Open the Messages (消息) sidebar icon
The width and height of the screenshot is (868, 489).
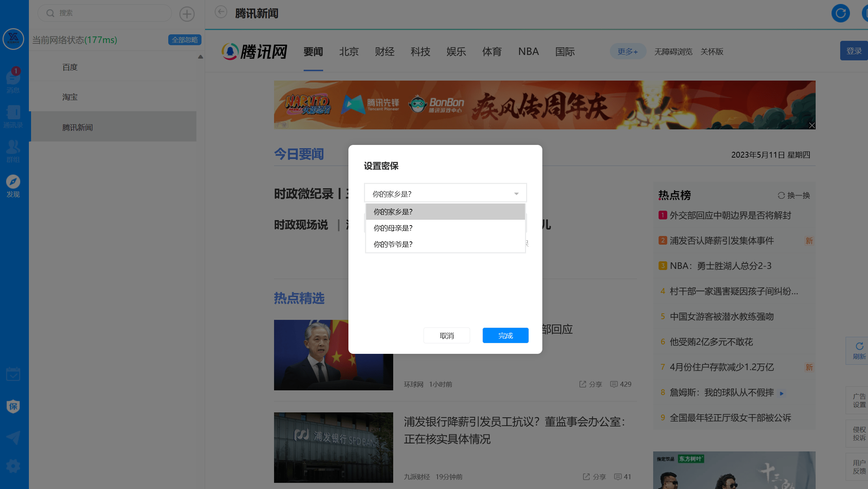(13, 80)
